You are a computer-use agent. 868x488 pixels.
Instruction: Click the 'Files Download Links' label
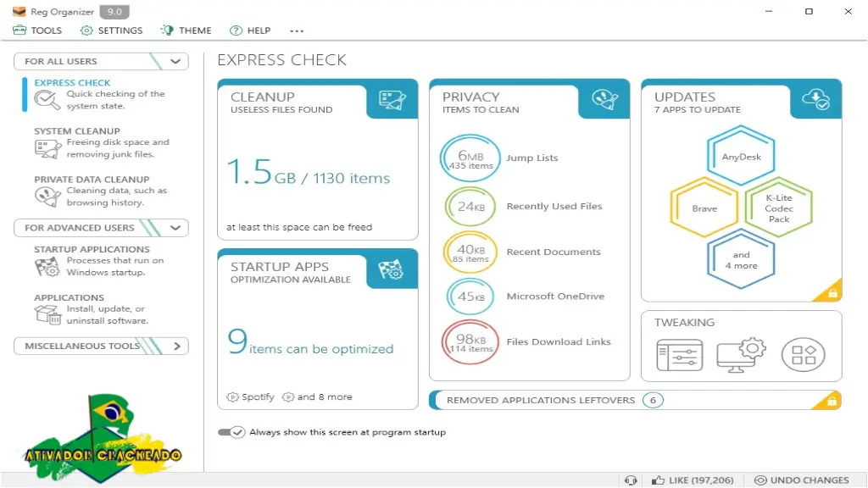tap(559, 342)
